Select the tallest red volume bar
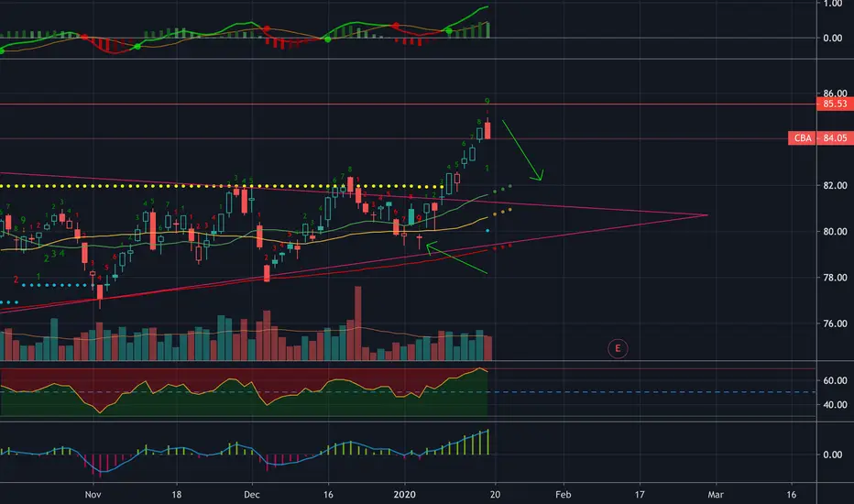 point(358,323)
